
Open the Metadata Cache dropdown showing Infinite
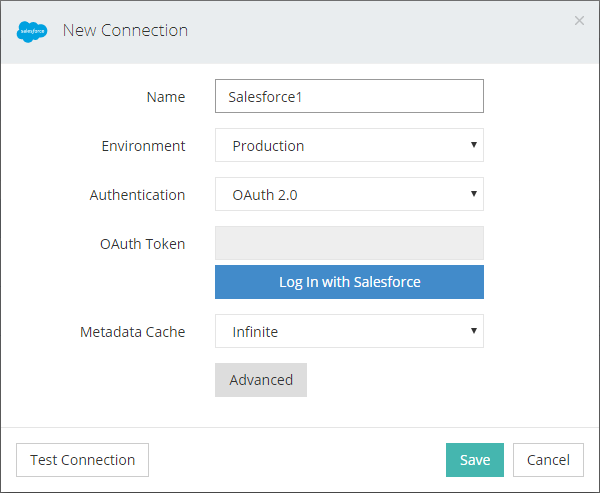click(349, 331)
